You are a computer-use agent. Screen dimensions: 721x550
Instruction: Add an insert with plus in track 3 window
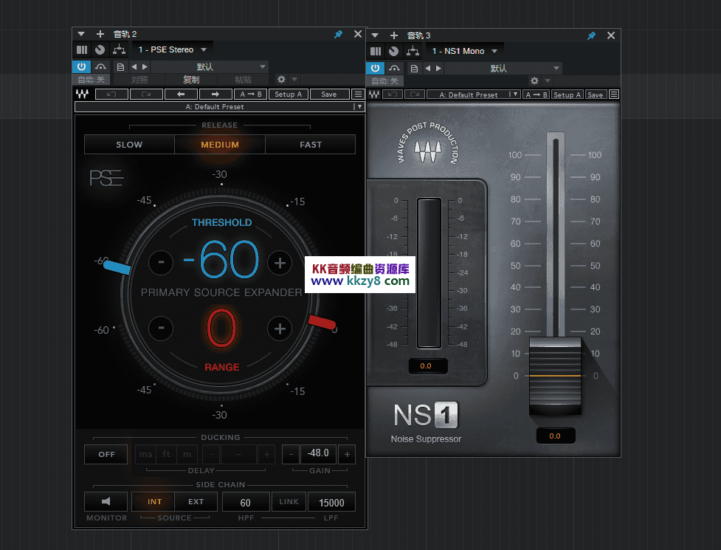(x=394, y=35)
